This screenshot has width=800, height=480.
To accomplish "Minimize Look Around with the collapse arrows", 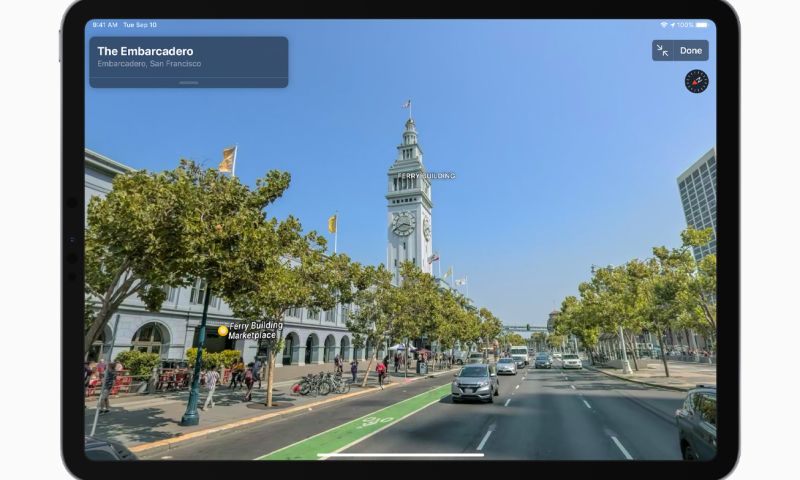I will click(662, 51).
